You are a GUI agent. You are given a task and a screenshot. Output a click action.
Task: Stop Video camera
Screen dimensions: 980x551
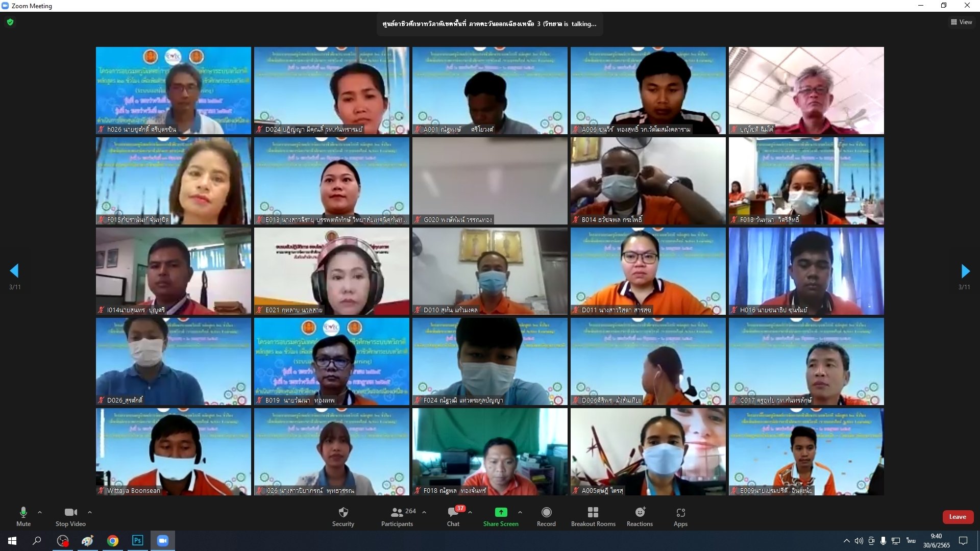point(70,516)
